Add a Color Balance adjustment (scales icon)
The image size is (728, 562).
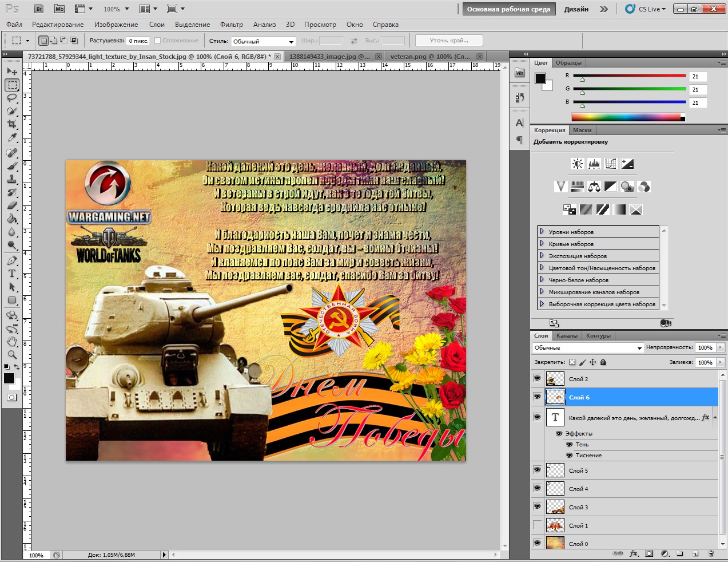point(594,187)
